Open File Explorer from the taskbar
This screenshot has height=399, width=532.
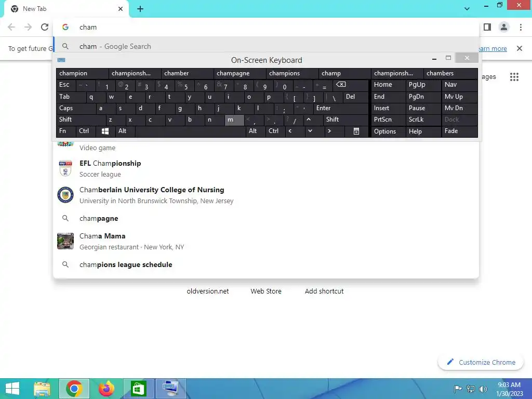pos(42,389)
